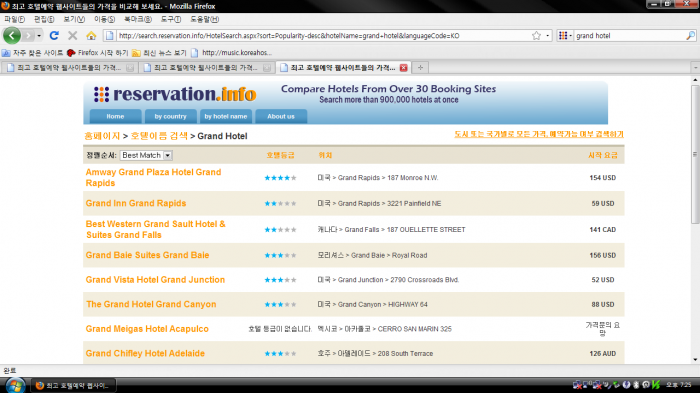Open Grand Inn Grand Rapids link
The image size is (700, 393).
pyautogui.click(x=136, y=203)
